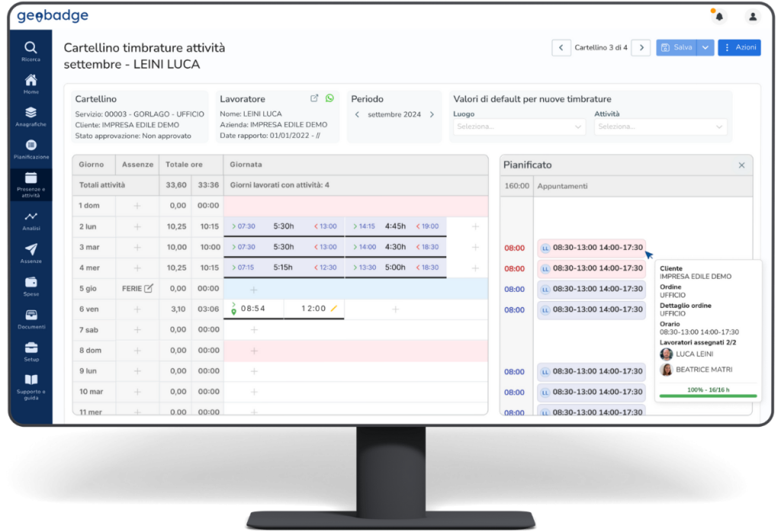The width and height of the screenshot is (781, 532).
Task: Go to previous month before settembre 2024
Action: click(x=357, y=114)
